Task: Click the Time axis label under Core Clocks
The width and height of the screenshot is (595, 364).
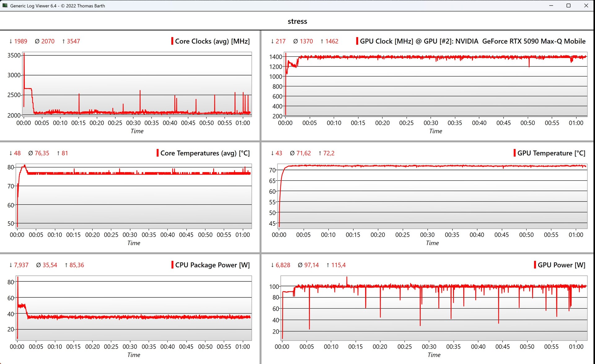Action: [x=137, y=131]
